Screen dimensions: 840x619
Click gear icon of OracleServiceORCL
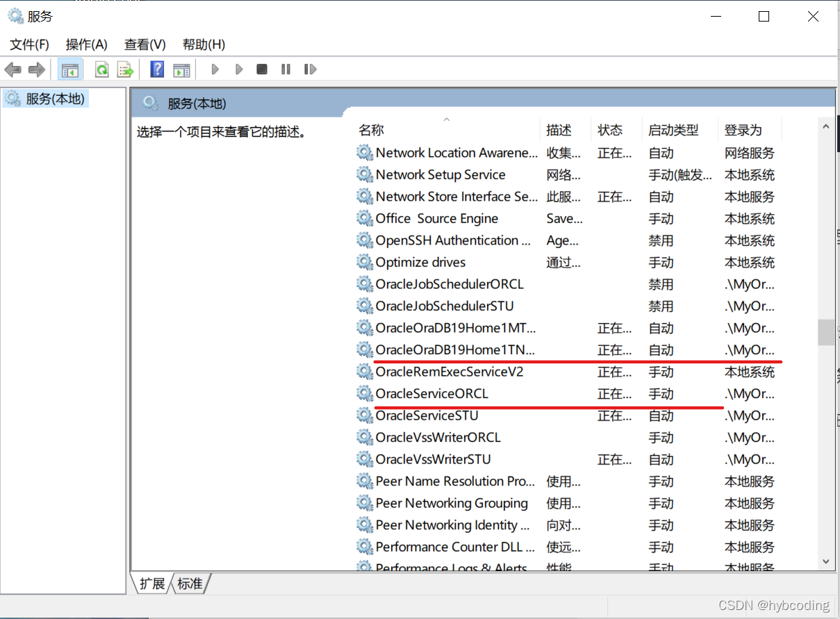coord(365,393)
